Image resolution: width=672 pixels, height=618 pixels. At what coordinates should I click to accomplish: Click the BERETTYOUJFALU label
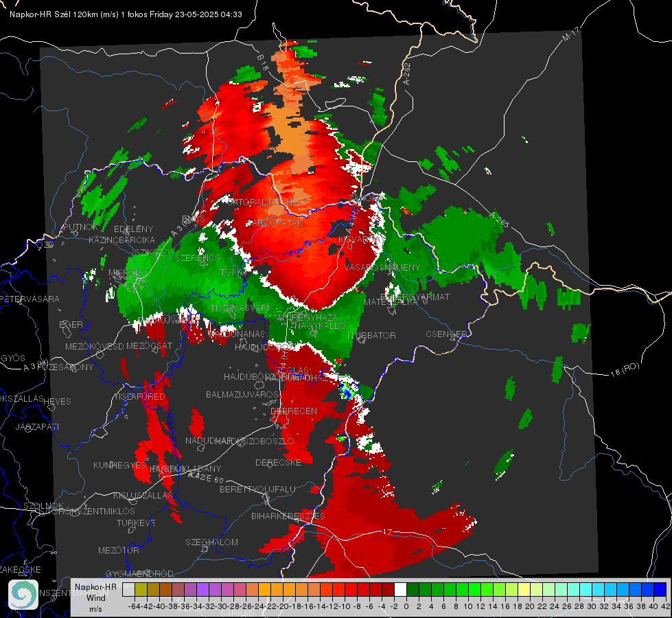(257, 489)
